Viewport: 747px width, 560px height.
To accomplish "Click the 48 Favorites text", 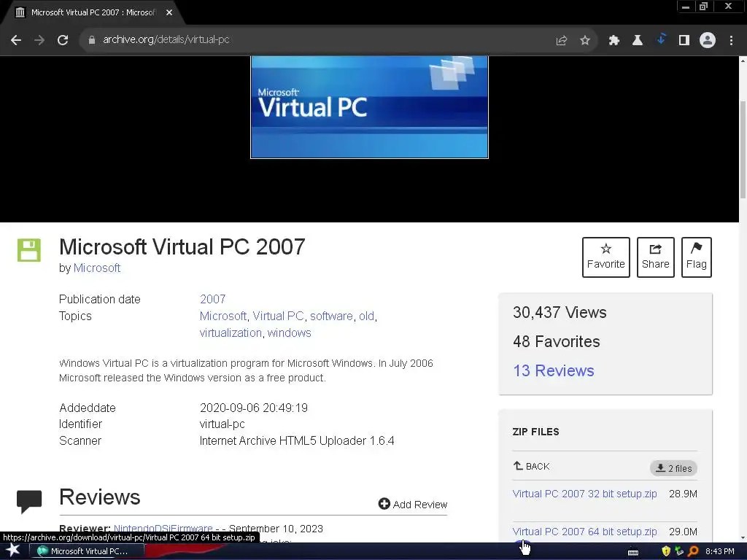I will click(x=557, y=341).
